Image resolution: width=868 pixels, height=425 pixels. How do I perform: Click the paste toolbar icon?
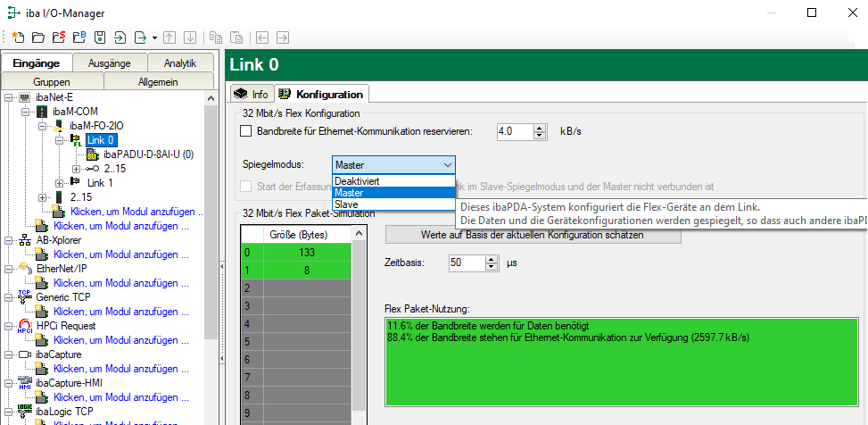pos(236,37)
